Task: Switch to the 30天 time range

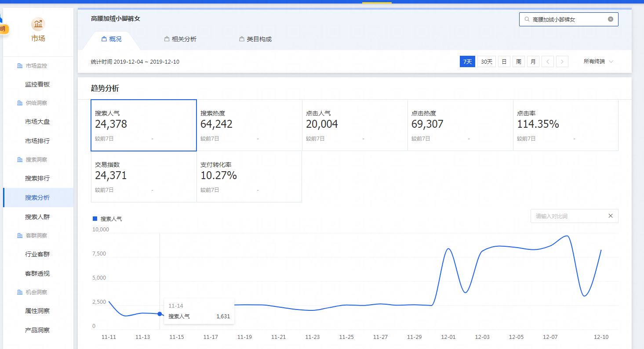Action: (486, 62)
